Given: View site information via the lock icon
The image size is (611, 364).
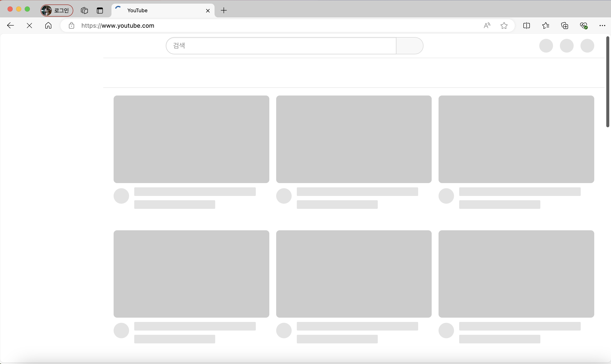Looking at the screenshot, I should coord(71,26).
